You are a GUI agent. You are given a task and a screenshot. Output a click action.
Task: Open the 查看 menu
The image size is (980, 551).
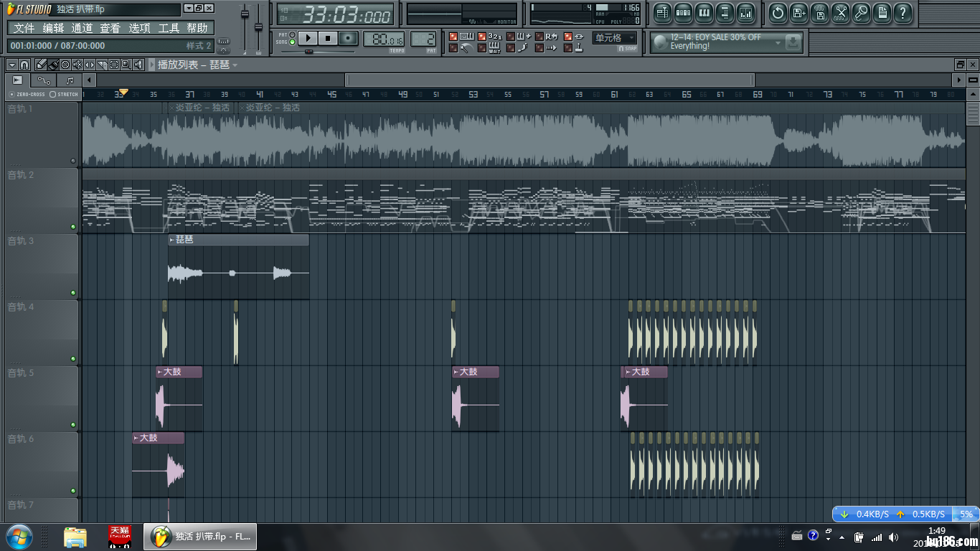(110, 28)
